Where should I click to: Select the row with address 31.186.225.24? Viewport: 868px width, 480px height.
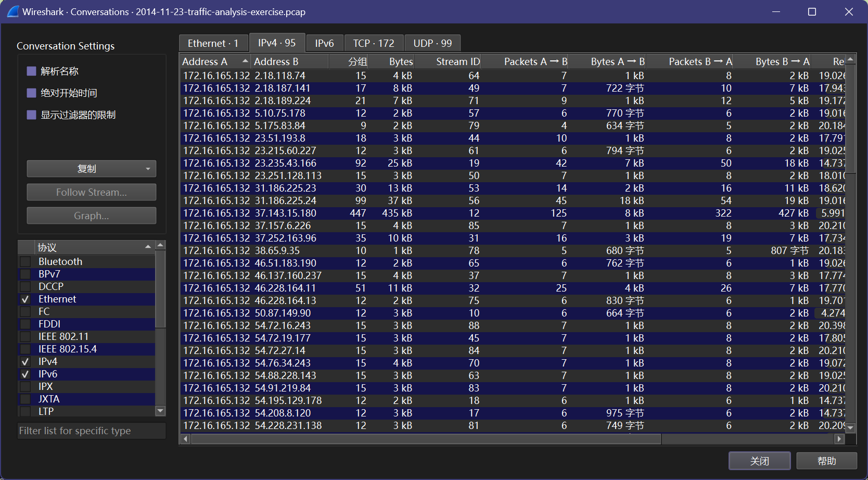pyautogui.click(x=513, y=200)
